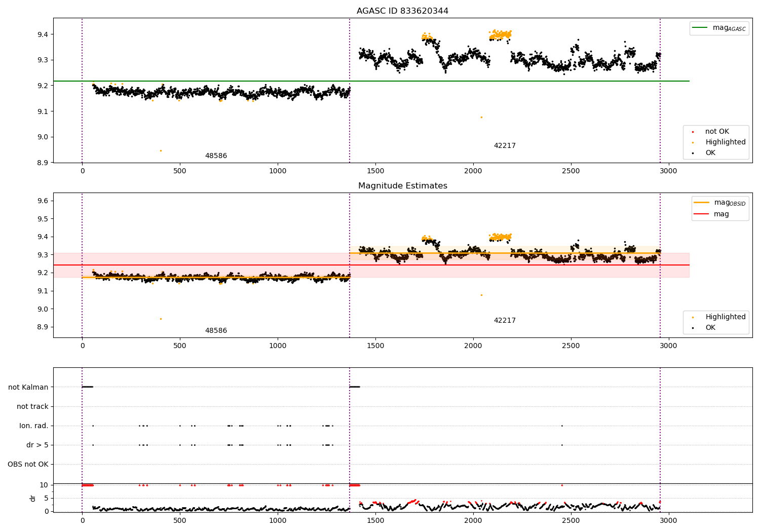This screenshot has width=760, height=532.
Task: Click the 2500 x-tick label in middle plot
Action: 571,346
